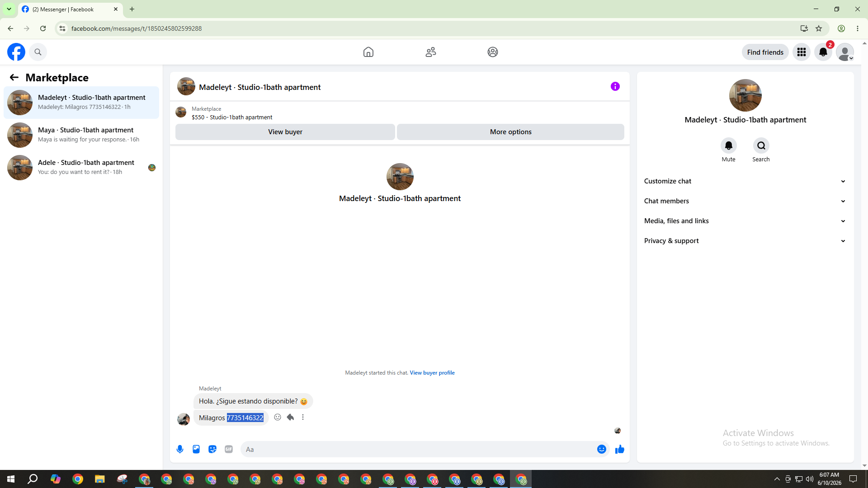Image resolution: width=868 pixels, height=488 pixels.
Task: Search in conversation using the Search icon
Action: [x=761, y=145]
